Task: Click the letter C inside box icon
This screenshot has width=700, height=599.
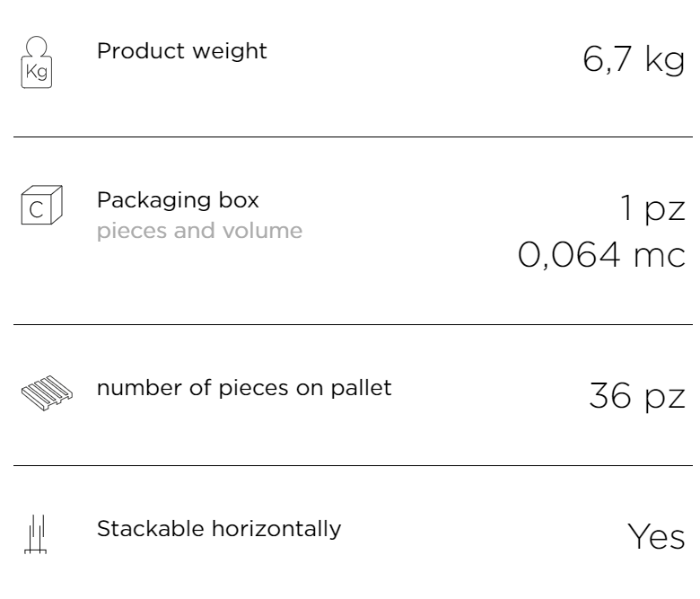Action: pyautogui.click(x=36, y=209)
